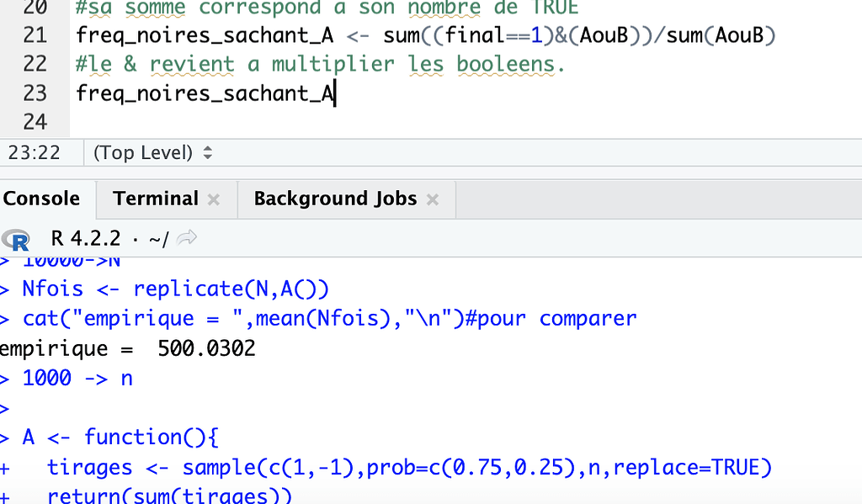Click the navigate-to-working-directory arrow icon

click(x=187, y=239)
